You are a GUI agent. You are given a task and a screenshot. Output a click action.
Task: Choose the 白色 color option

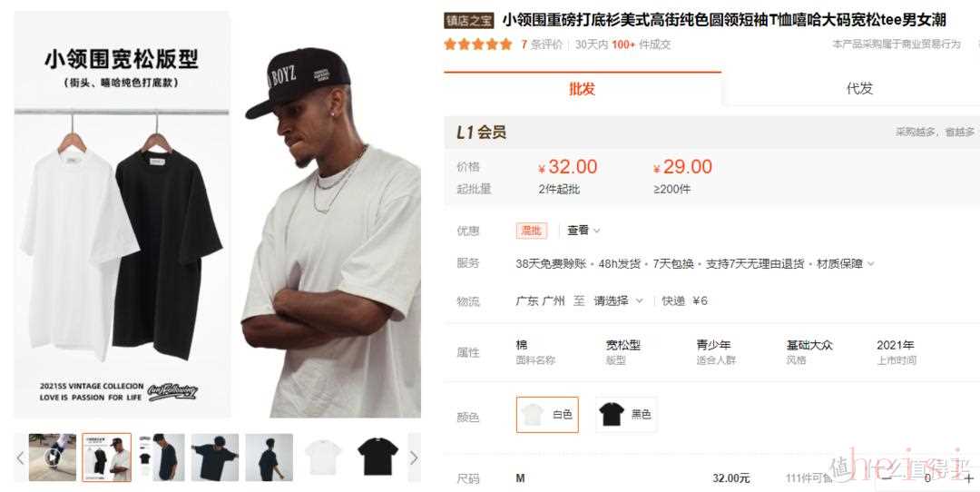(x=547, y=415)
